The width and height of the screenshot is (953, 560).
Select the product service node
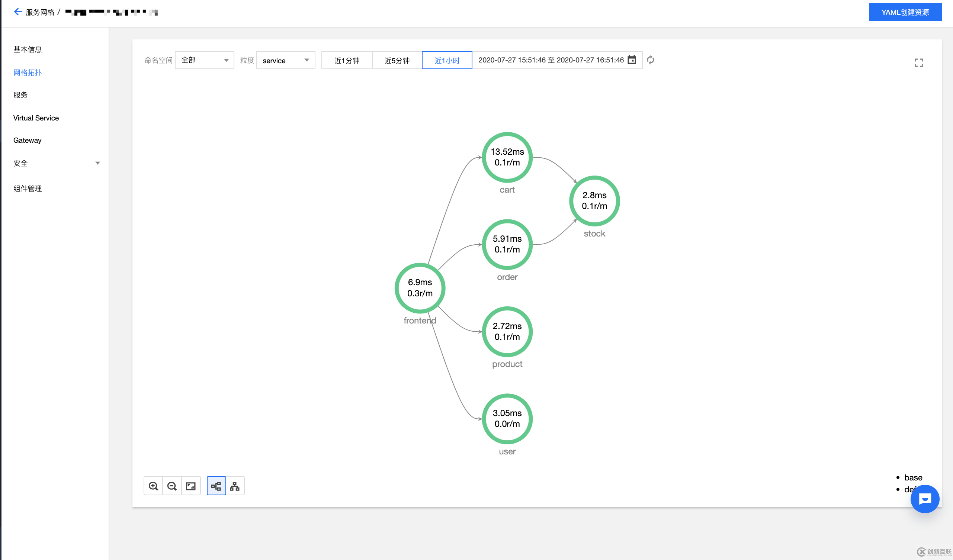pyautogui.click(x=507, y=332)
